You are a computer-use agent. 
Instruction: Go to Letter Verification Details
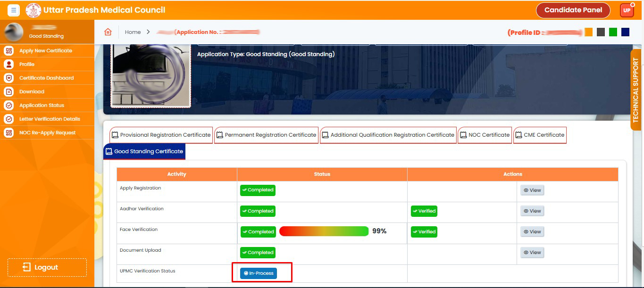tap(50, 119)
